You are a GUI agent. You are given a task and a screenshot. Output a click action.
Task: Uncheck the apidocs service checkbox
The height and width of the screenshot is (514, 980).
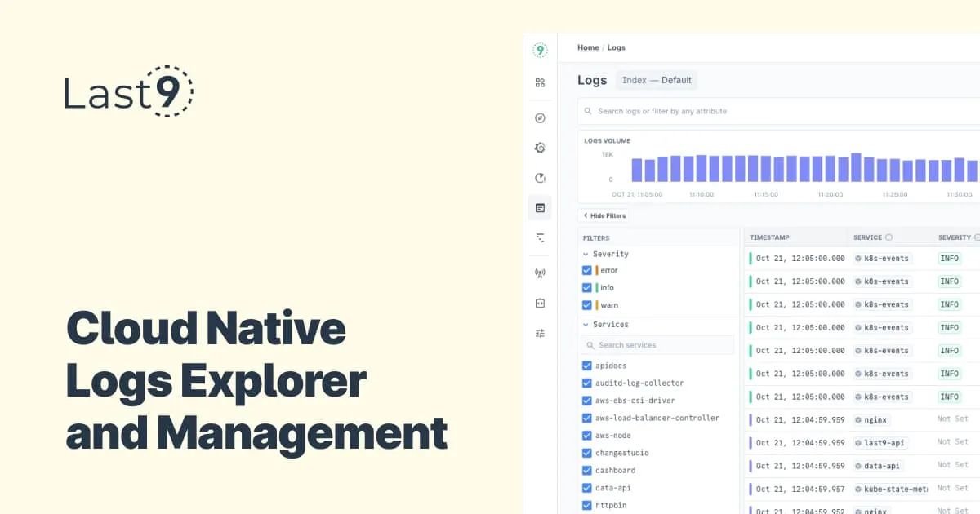click(586, 366)
